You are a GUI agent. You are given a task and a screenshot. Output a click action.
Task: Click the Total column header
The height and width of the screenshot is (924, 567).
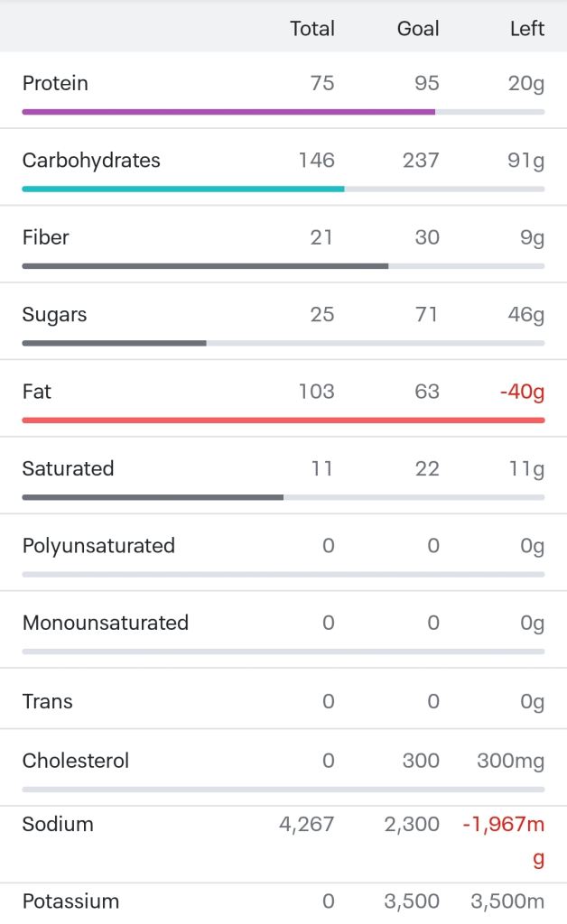pos(312,29)
